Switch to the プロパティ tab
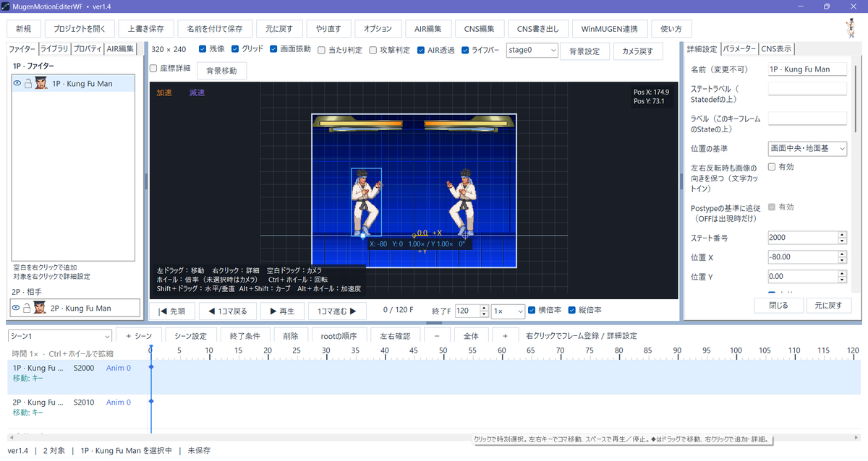The image size is (868, 461). click(x=88, y=49)
